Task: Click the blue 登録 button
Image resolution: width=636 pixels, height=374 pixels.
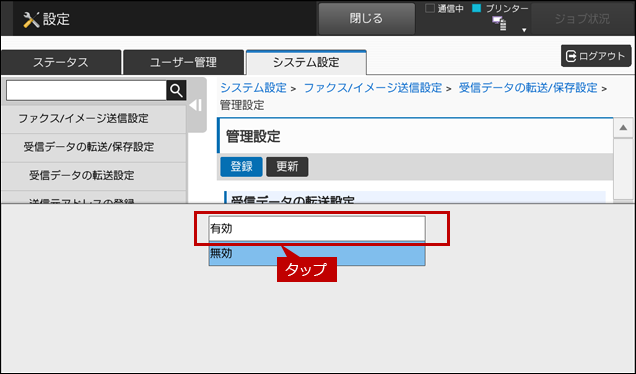Action: [x=241, y=166]
